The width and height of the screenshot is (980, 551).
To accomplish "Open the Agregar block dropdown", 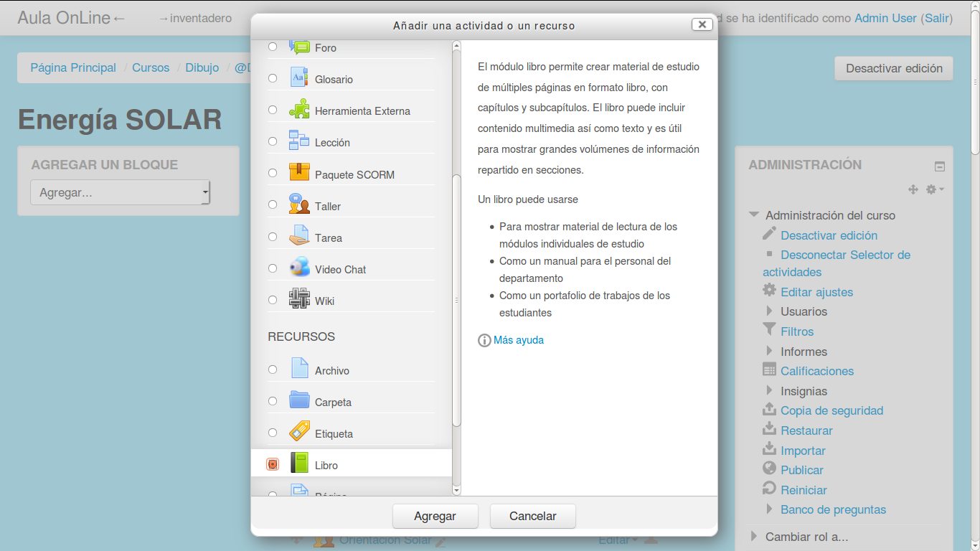I will tap(121, 192).
